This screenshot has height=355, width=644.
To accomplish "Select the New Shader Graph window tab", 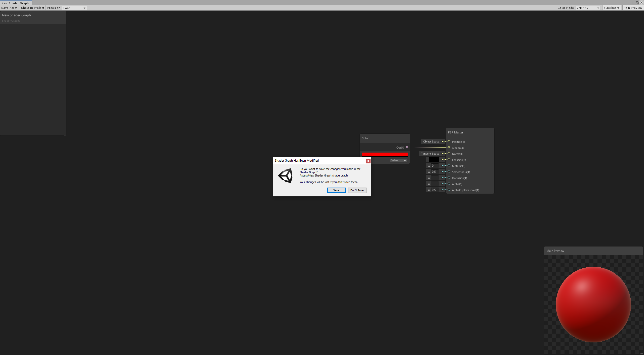I will [x=15, y=3].
